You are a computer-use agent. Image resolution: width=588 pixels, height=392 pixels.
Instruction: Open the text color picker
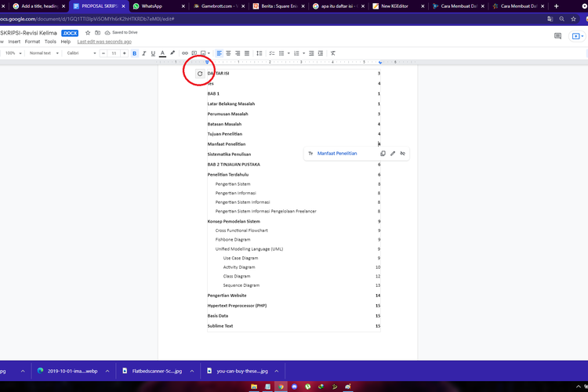tap(162, 53)
